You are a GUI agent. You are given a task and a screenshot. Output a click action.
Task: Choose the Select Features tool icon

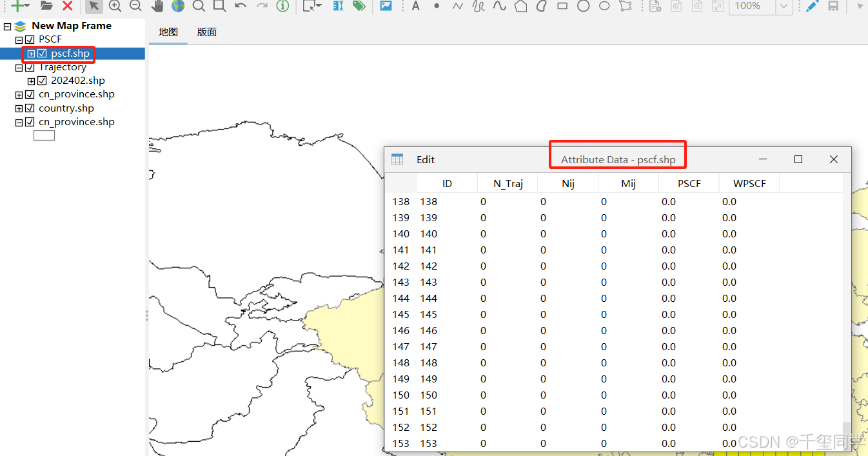(310, 6)
